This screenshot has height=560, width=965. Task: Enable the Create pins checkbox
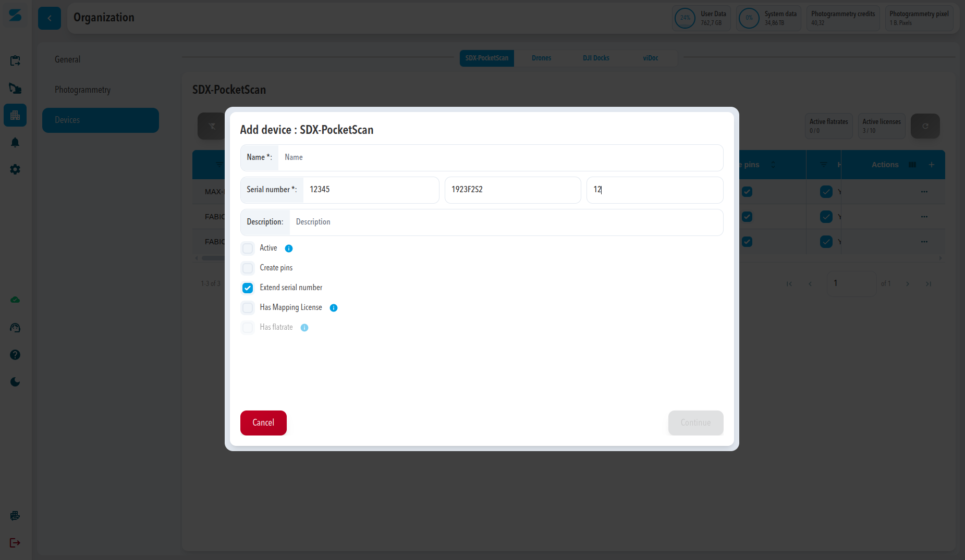tap(248, 268)
